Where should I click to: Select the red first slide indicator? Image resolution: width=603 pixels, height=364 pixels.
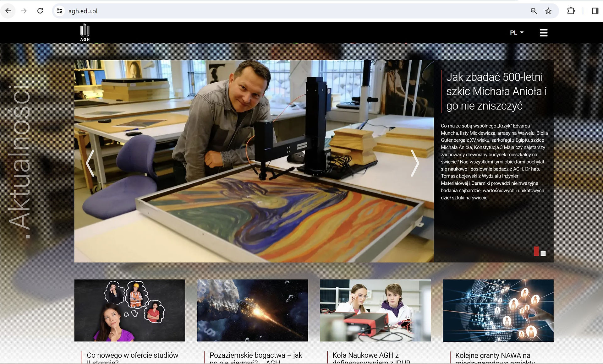(x=536, y=251)
